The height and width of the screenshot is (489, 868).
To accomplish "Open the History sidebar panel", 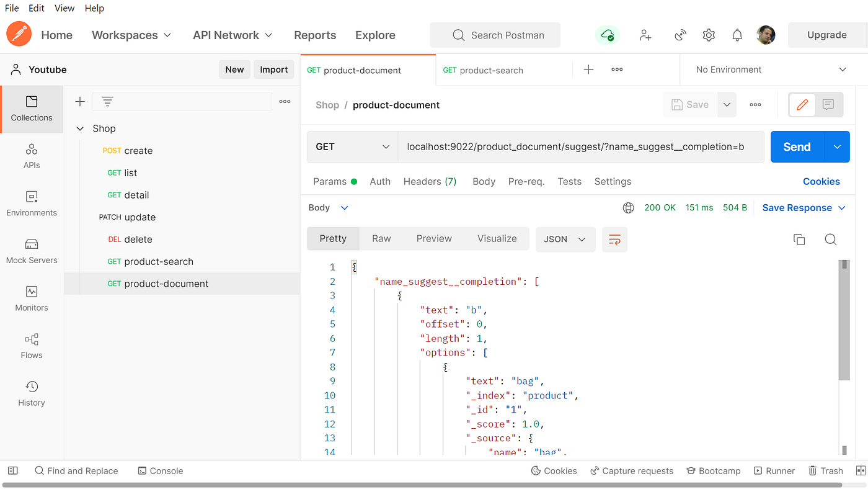I will [x=32, y=393].
